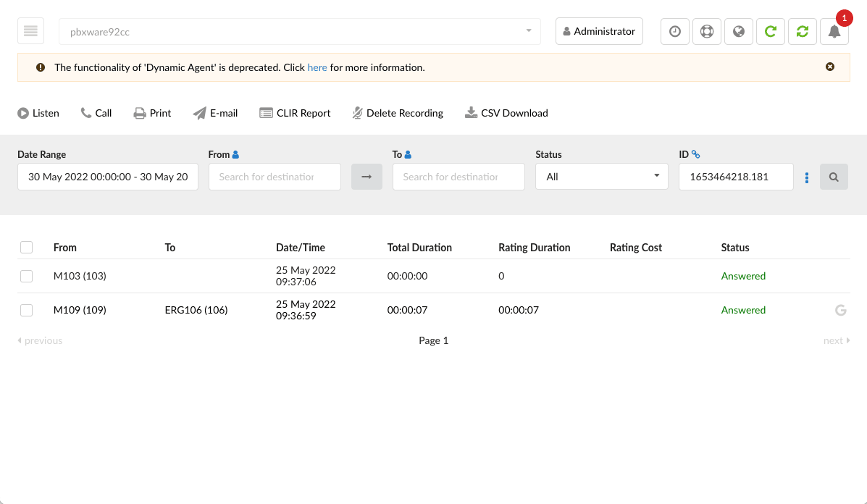Expand the pbxware92cc server dropdown

click(300, 32)
